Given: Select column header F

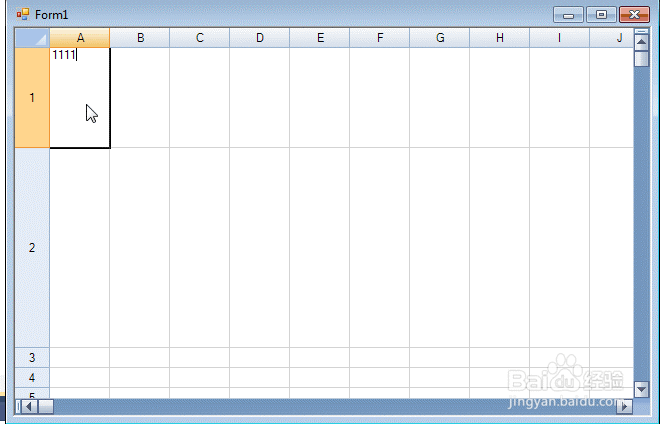Looking at the screenshot, I should pos(380,38).
